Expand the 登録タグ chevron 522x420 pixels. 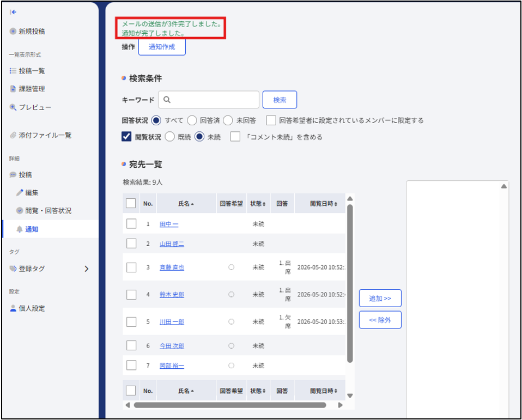tap(87, 269)
